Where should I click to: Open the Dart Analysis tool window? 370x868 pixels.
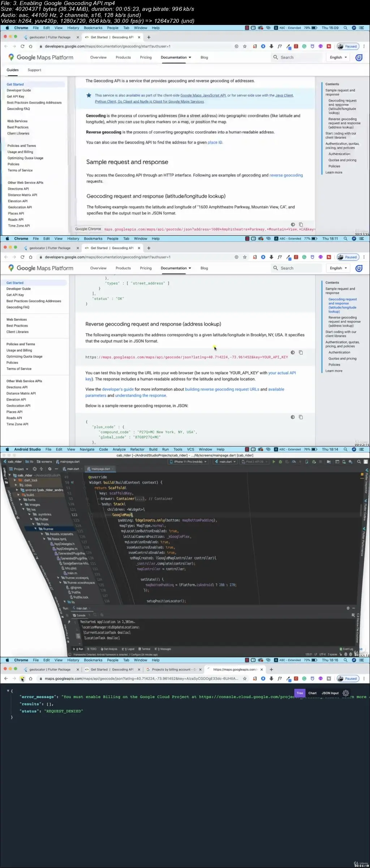(x=109, y=649)
